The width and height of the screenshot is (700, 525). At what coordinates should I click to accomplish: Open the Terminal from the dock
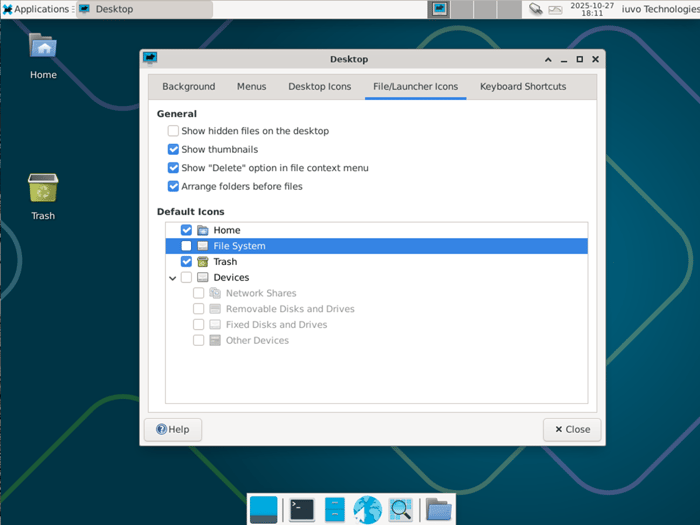click(302, 509)
